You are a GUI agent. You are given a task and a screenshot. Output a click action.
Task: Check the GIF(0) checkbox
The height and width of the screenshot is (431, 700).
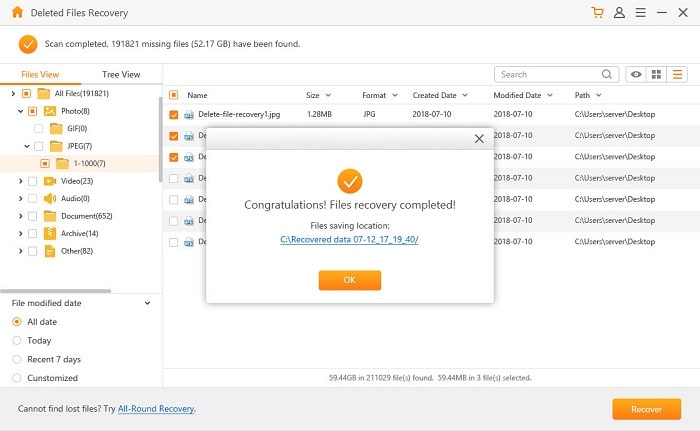[x=39, y=129]
